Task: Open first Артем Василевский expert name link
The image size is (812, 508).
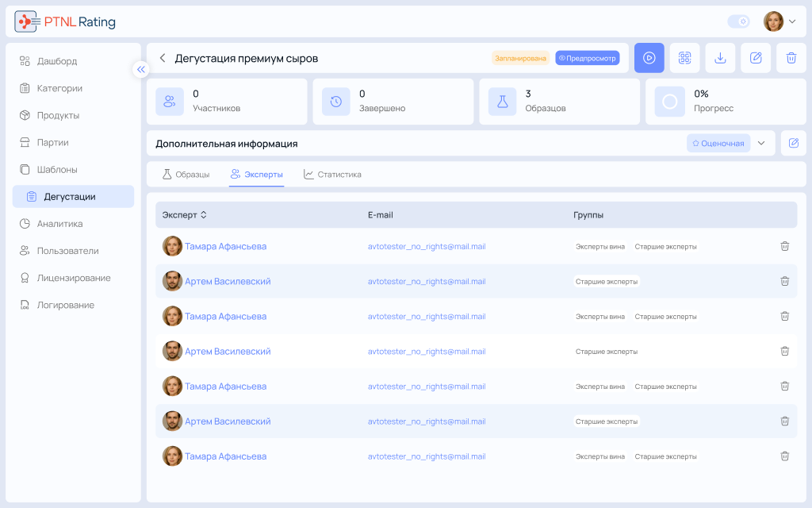Action: [x=228, y=281]
